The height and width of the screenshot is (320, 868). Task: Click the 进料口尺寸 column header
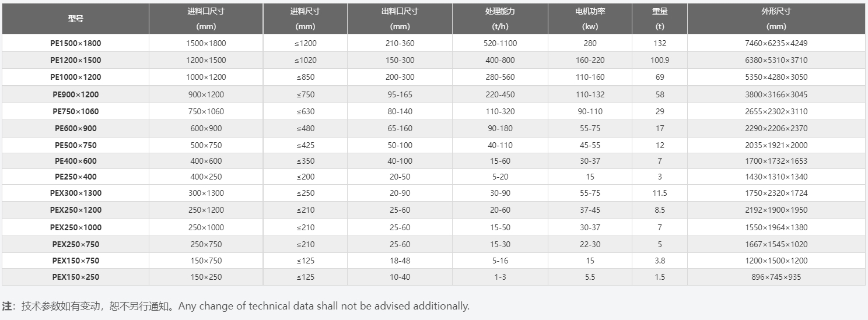coord(206,19)
